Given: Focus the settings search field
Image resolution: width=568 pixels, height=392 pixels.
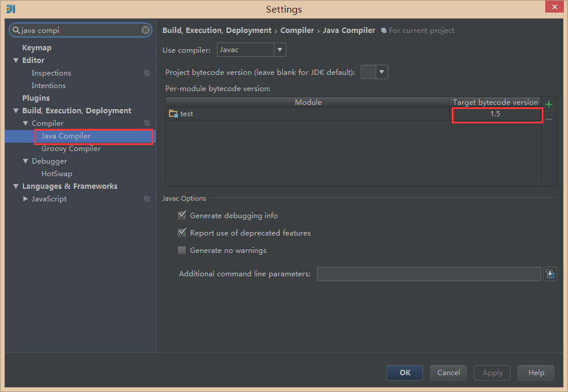Looking at the screenshot, I should (x=80, y=30).
